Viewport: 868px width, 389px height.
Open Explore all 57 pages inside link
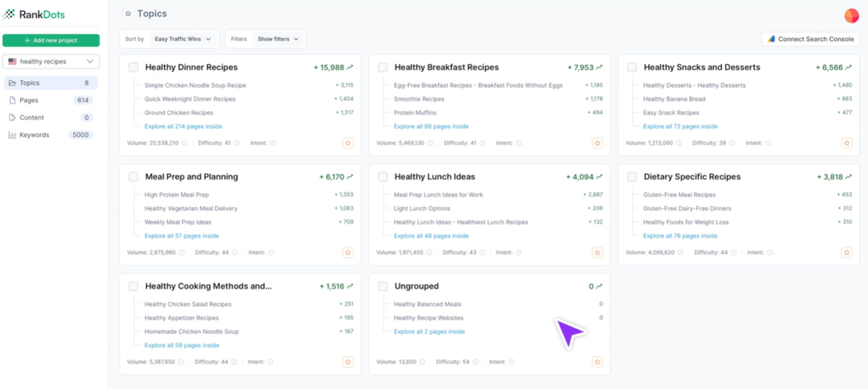point(182,236)
